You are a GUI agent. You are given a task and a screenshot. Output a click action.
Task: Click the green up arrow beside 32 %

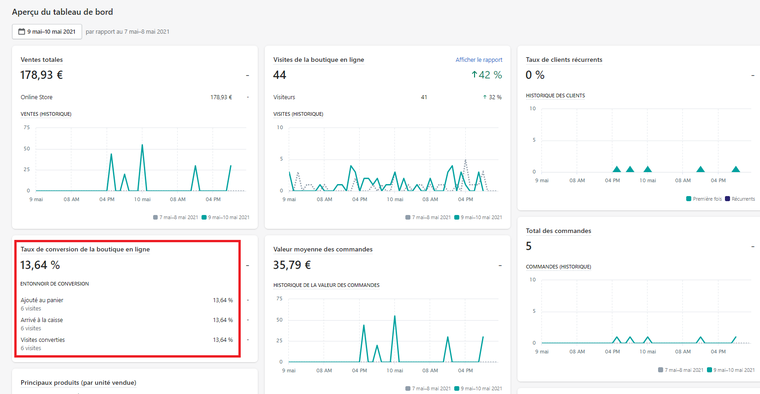tap(484, 97)
